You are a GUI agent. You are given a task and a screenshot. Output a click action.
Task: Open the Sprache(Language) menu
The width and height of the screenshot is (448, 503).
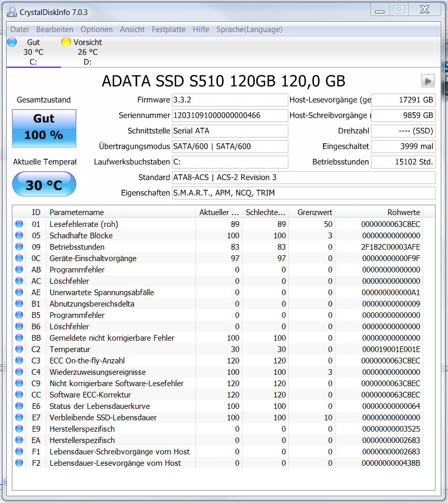point(249,29)
